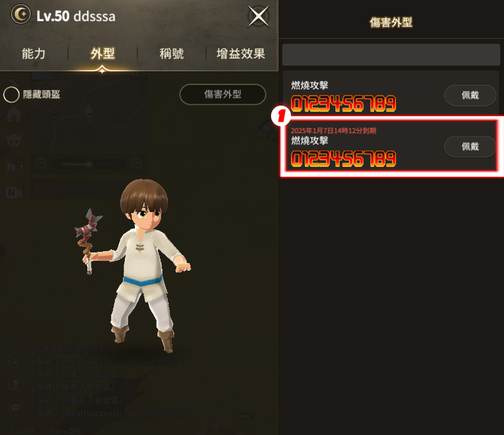Image resolution: width=504 pixels, height=435 pixels.
Task: Open the 能力 tab
Action: [34, 53]
